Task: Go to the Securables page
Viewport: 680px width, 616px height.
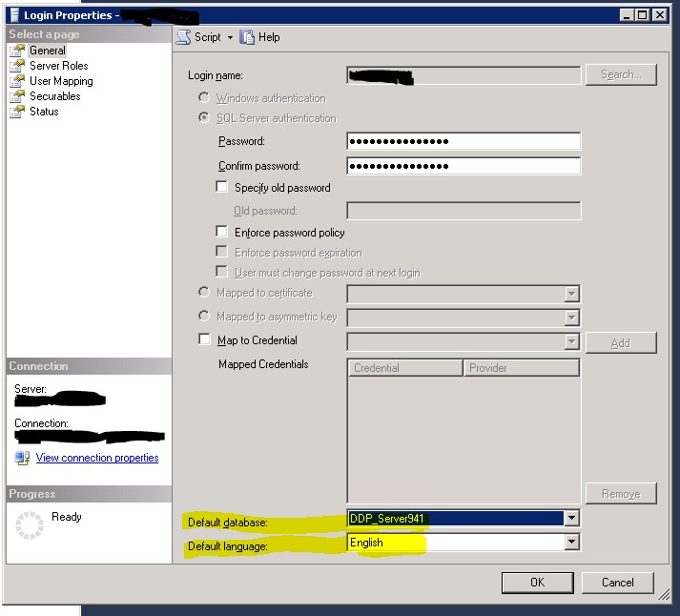Action: tap(55, 96)
